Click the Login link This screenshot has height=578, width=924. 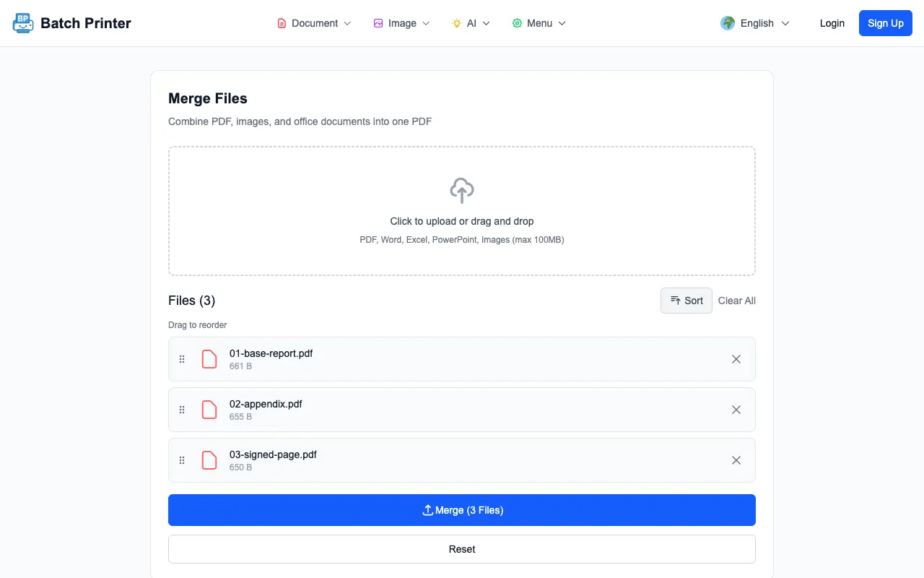tap(832, 23)
